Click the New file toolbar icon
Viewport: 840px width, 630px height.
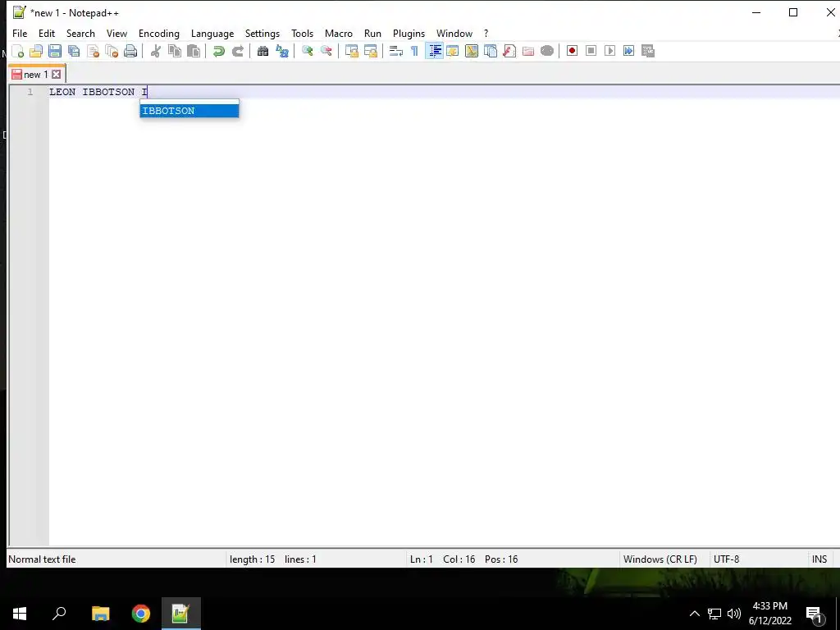18,52
